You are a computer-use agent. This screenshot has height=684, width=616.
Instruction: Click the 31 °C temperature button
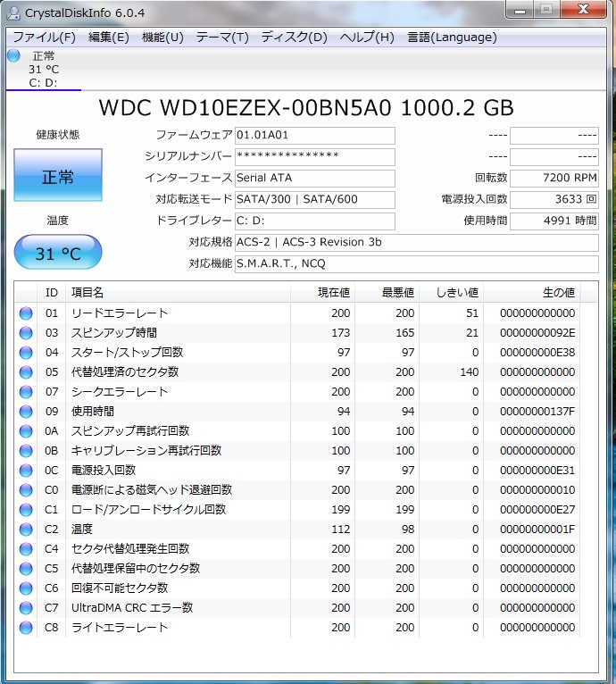[58, 252]
